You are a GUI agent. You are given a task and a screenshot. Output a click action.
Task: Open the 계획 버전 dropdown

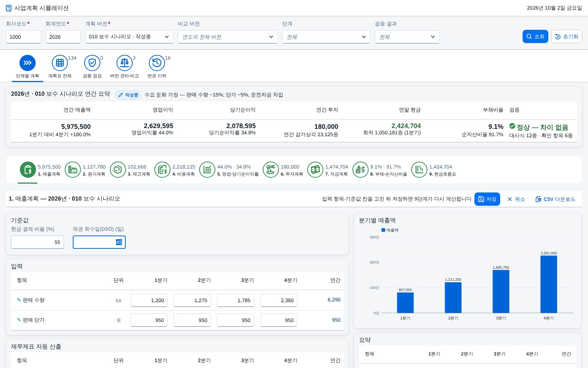(129, 37)
